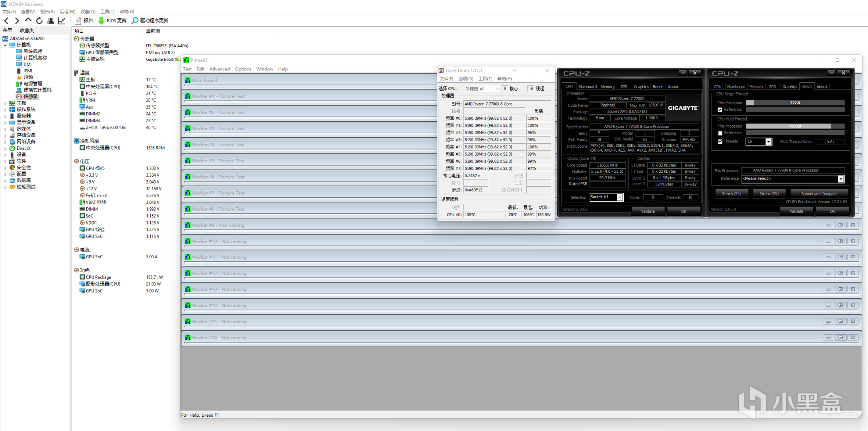The height and width of the screenshot is (431, 868).
Task: Open Prime95 Advanced menu
Action: click(219, 69)
